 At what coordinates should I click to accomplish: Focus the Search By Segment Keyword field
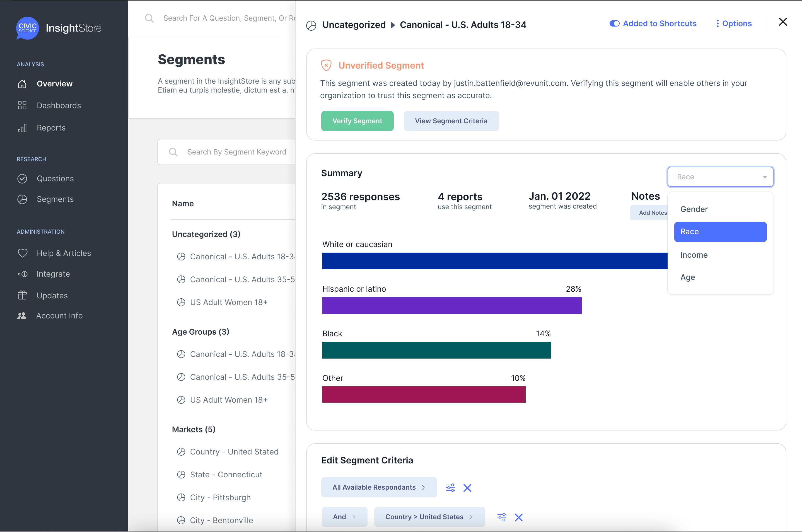point(237,152)
